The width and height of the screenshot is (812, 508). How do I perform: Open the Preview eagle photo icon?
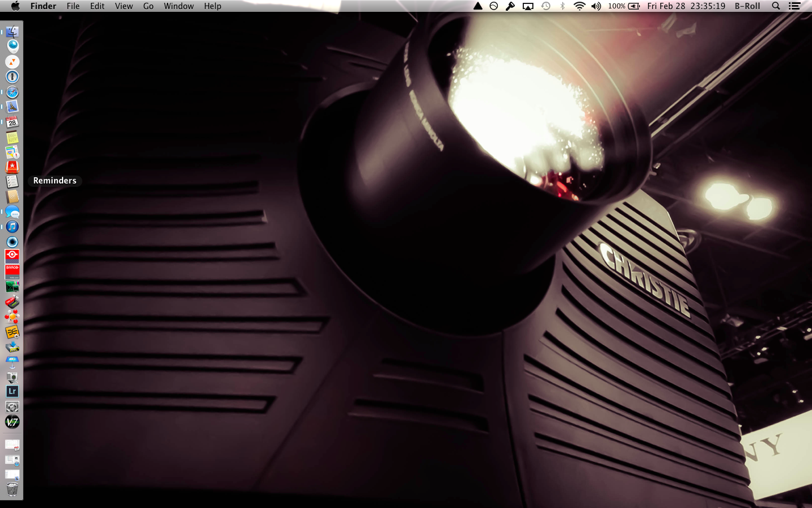point(12,107)
